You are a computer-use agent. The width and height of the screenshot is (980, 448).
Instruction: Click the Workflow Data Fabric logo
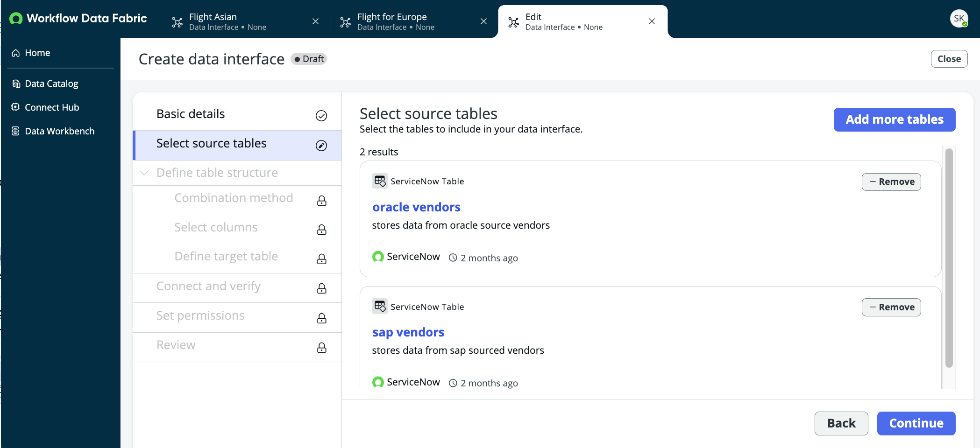point(78,18)
